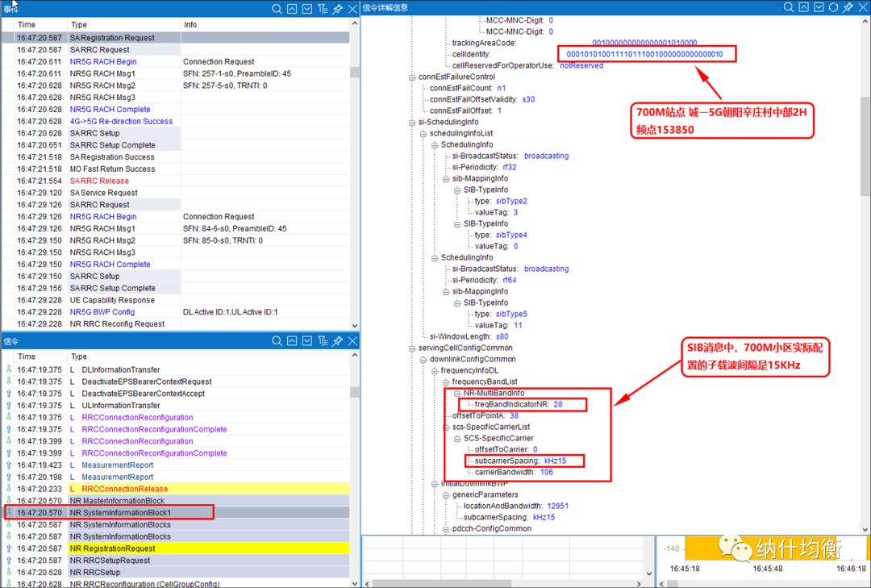
Task: Select the 4G->5G Re-direction Success event
Action: pos(175,121)
